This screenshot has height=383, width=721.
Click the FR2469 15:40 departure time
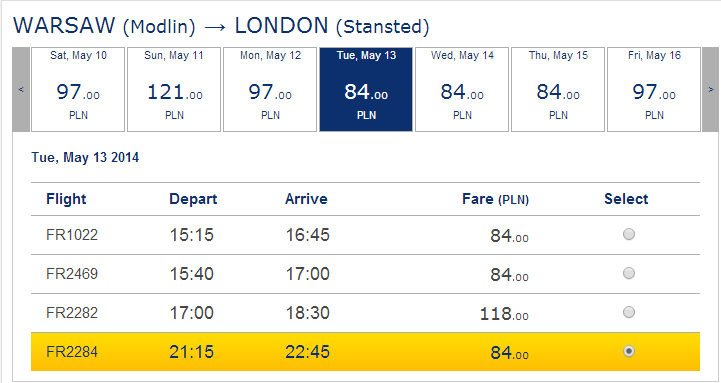192,274
